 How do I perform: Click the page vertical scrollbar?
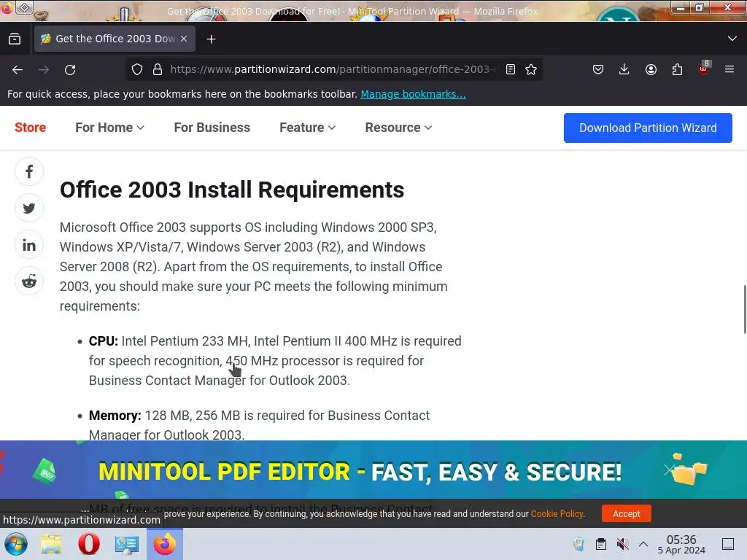point(745,309)
